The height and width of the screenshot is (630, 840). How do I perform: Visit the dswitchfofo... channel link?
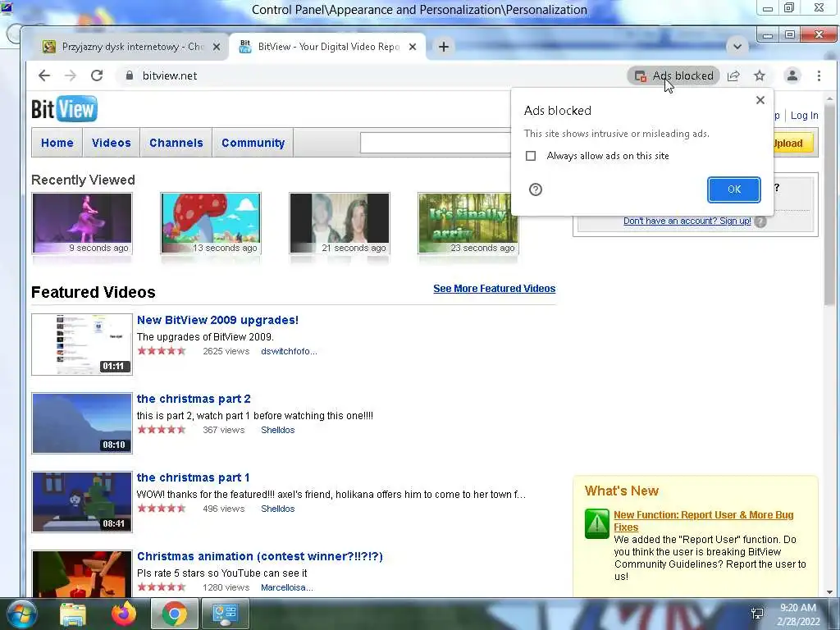289,351
